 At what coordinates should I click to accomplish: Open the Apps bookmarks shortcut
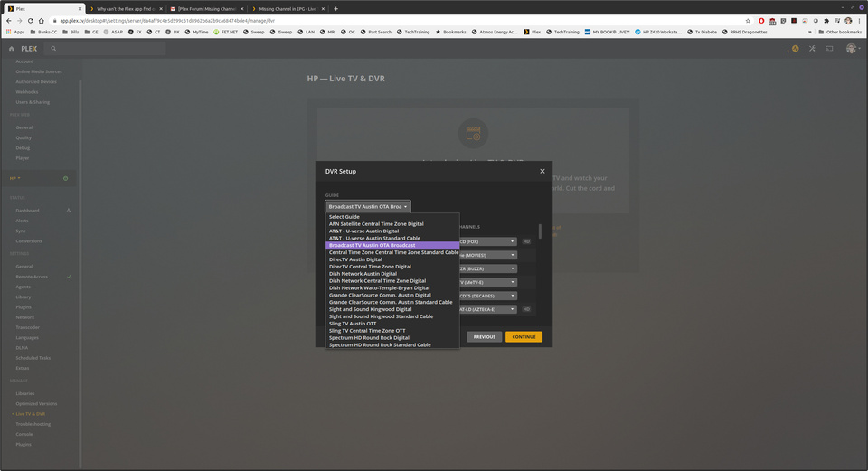point(15,33)
